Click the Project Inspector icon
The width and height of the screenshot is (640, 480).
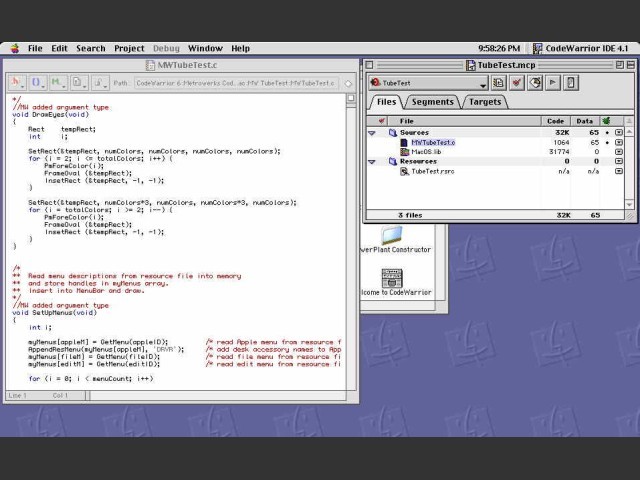point(571,83)
